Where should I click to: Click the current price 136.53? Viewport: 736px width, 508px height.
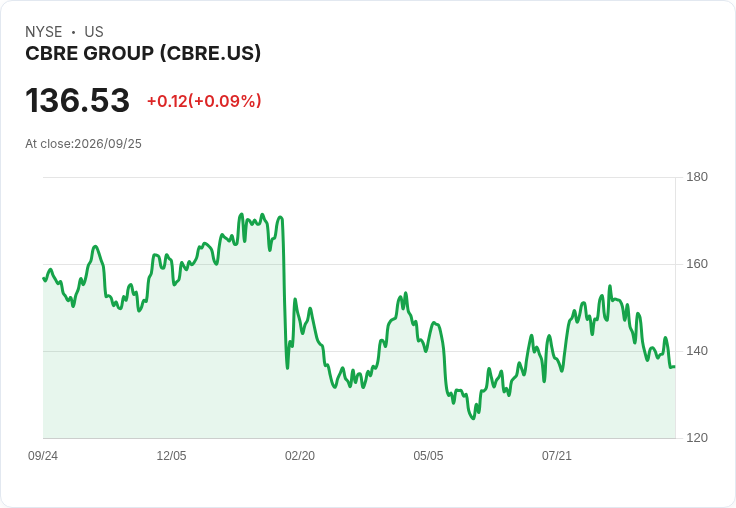tap(77, 100)
